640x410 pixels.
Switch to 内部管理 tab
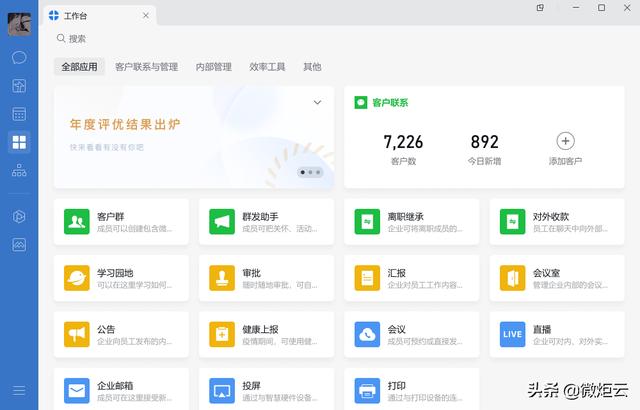(214, 66)
